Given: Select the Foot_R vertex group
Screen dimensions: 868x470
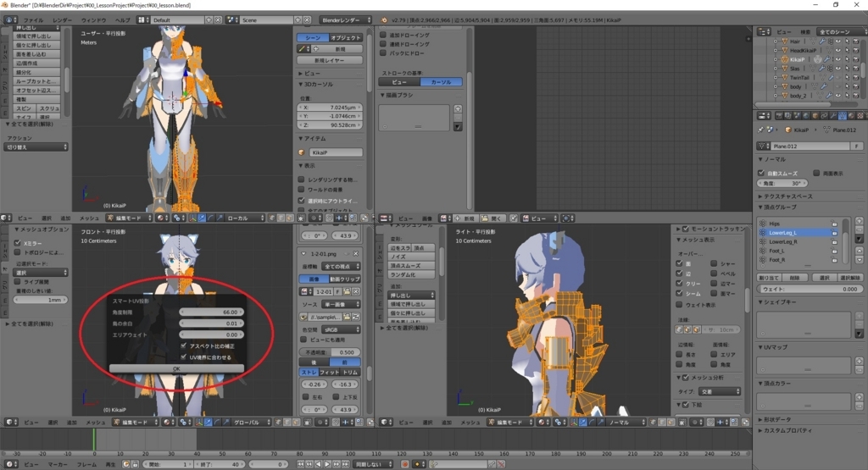Looking at the screenshot, I should (800, 260).
